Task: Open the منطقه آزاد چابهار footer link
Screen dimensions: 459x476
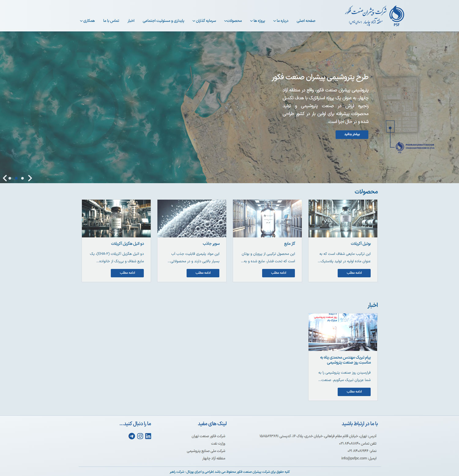Action: click(x=214, y=458)
